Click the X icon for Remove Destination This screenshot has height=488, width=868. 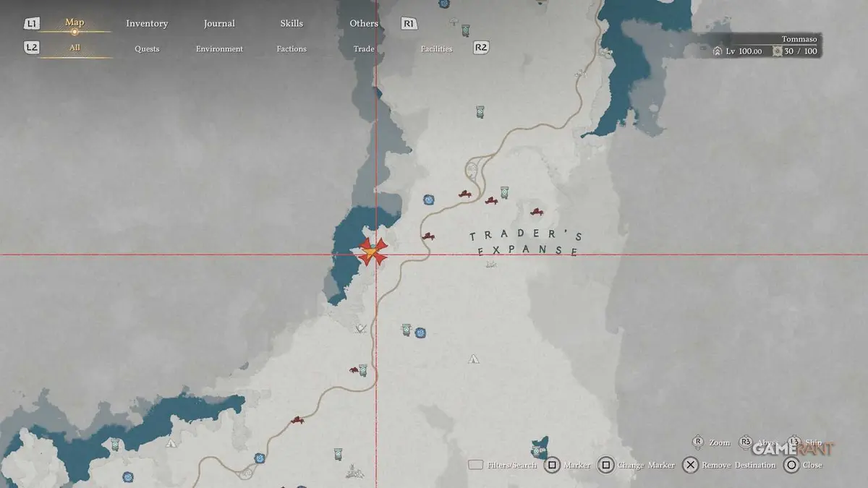pyautogui.click(x=691, y=465)
